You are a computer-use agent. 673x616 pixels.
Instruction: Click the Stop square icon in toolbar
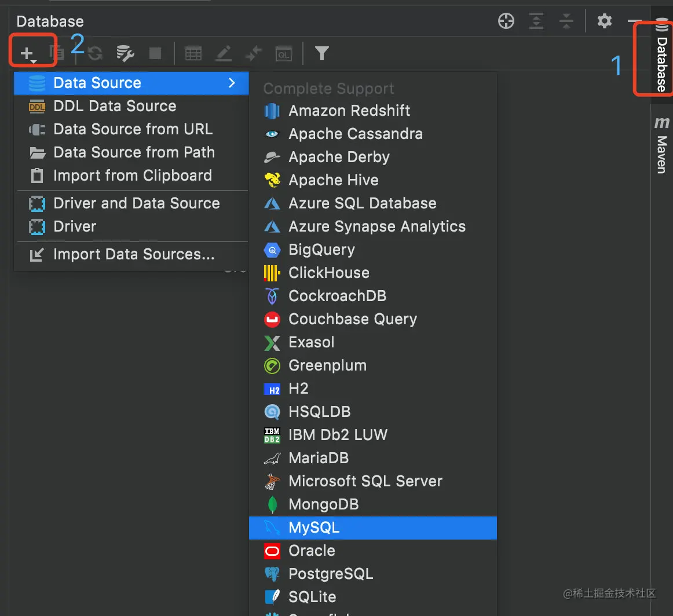click(155, 54)
